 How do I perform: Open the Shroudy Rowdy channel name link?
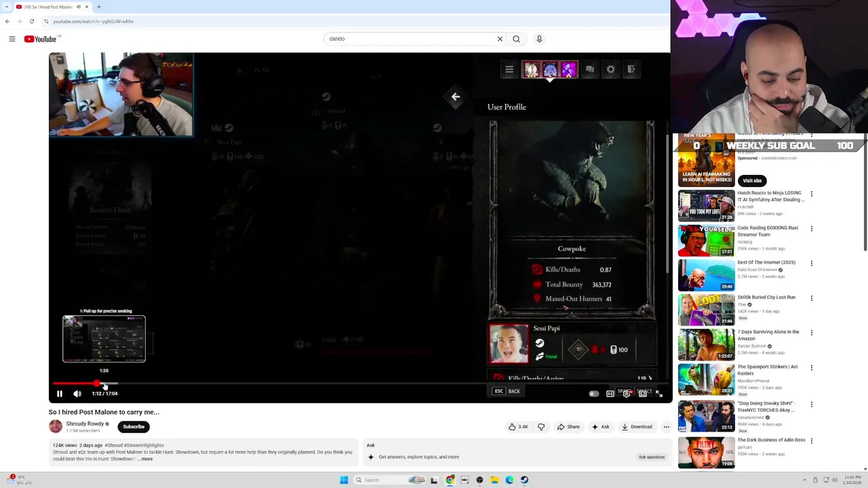(x=85, y=424)
